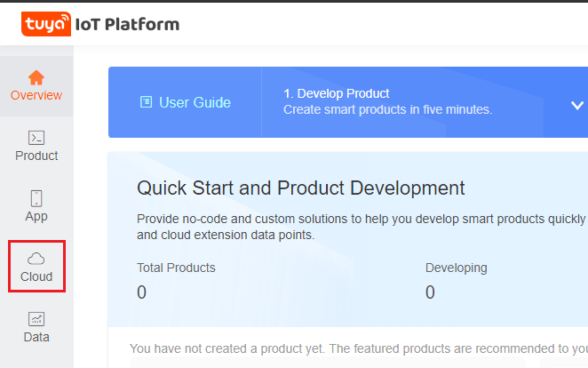
Task: Click the Quick Start and Product Development heading
Action: 300,188
